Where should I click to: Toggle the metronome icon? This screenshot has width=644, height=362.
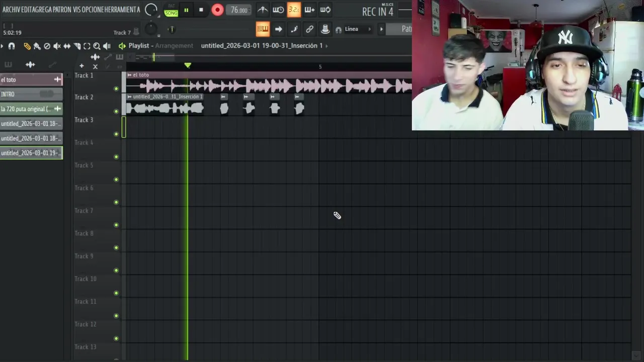click(263, 10)
